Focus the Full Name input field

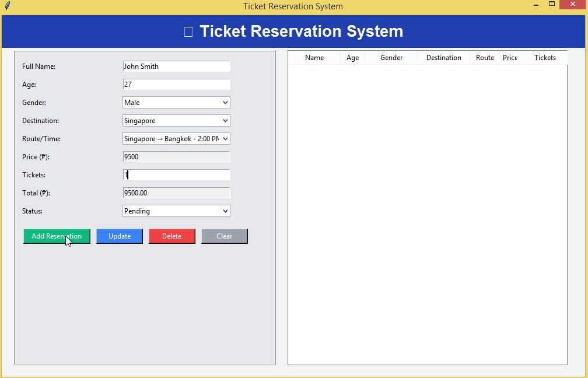coord(176,66)
